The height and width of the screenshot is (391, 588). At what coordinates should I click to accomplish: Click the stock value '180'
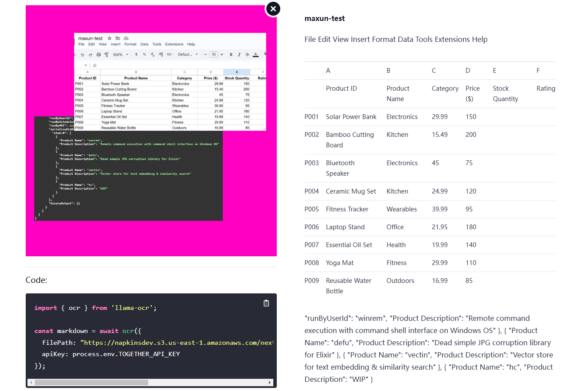[x=471, y=227]
